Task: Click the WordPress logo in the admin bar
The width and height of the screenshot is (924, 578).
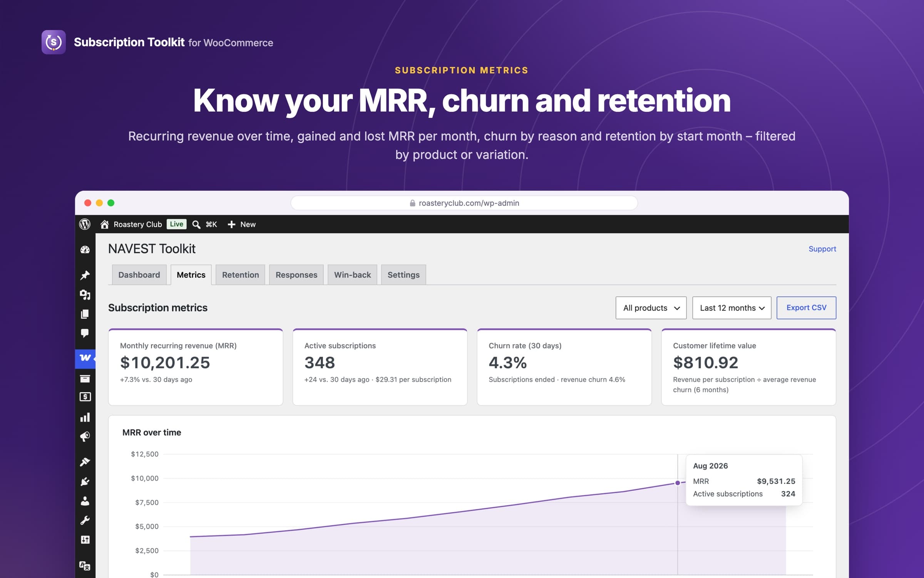Action: [85, 224]
